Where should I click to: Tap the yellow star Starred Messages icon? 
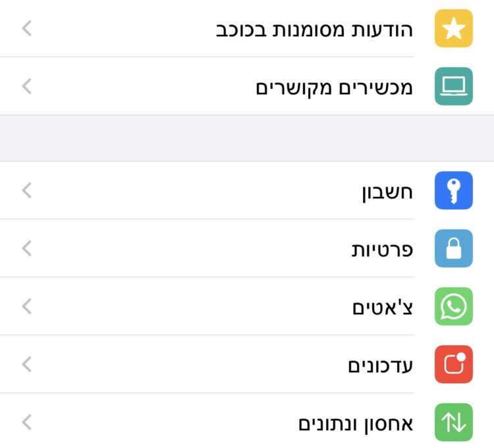(x=454, y=28)
